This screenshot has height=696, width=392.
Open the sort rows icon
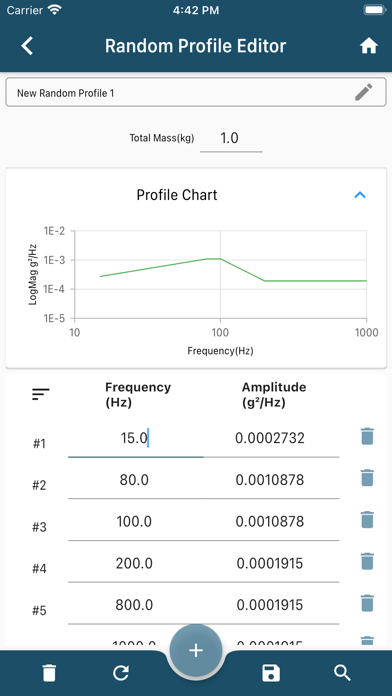coord(40,394)
